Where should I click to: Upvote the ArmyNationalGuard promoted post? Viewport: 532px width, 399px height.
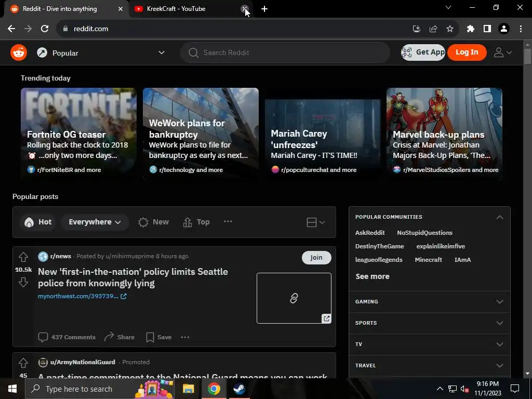[x=23, y=363]
